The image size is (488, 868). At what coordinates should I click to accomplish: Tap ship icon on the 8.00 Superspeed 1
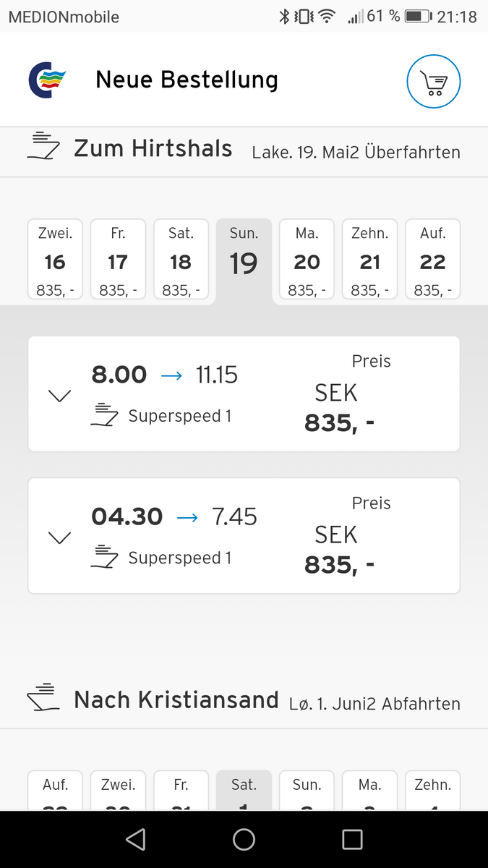tap(105, 416)
